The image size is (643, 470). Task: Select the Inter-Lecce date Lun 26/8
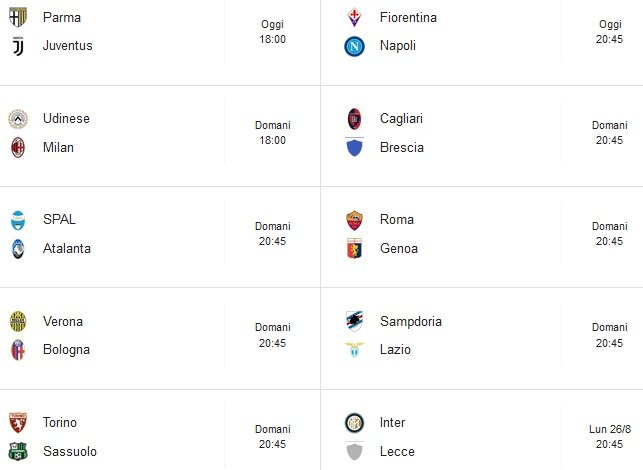tap(610, 429)
